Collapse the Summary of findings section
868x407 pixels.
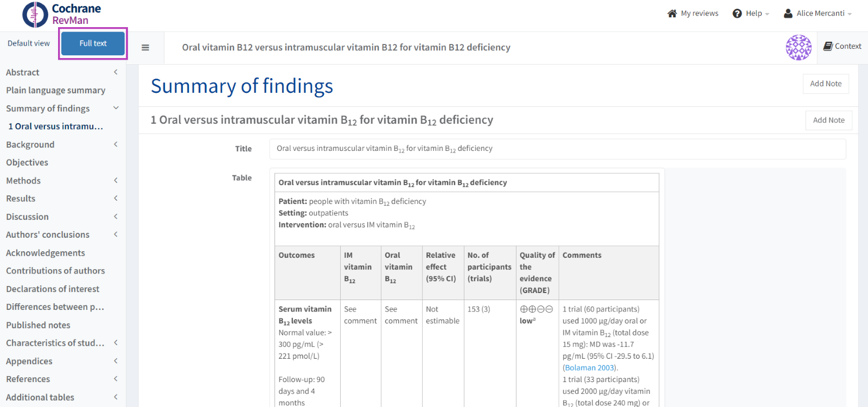pos(116,108)
